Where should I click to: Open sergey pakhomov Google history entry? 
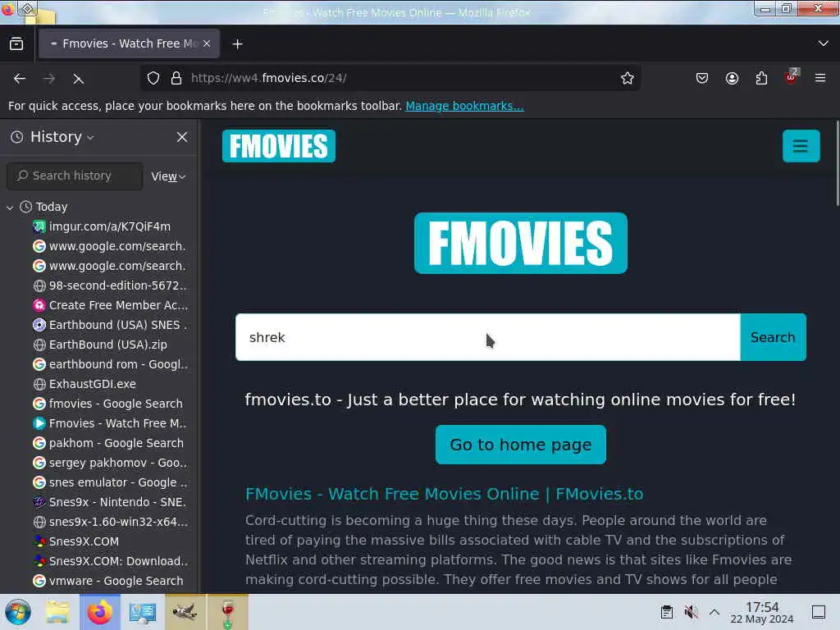(x=109, y=463)
